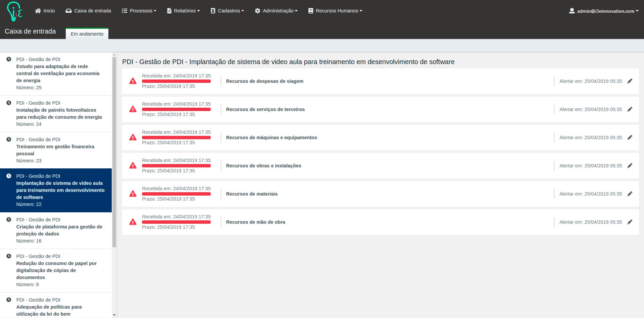
Task: Edit alert for Recursos de mão de obra
Action: coord(630,222)
